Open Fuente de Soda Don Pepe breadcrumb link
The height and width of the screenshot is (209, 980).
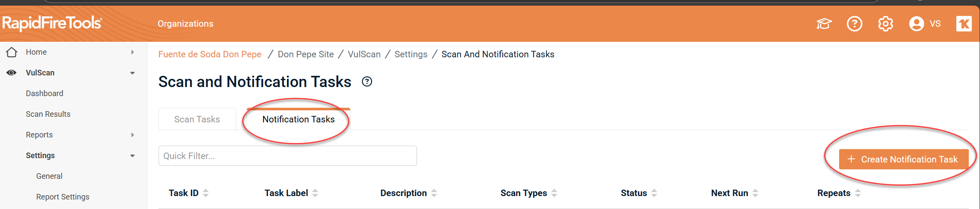[210, 54]
